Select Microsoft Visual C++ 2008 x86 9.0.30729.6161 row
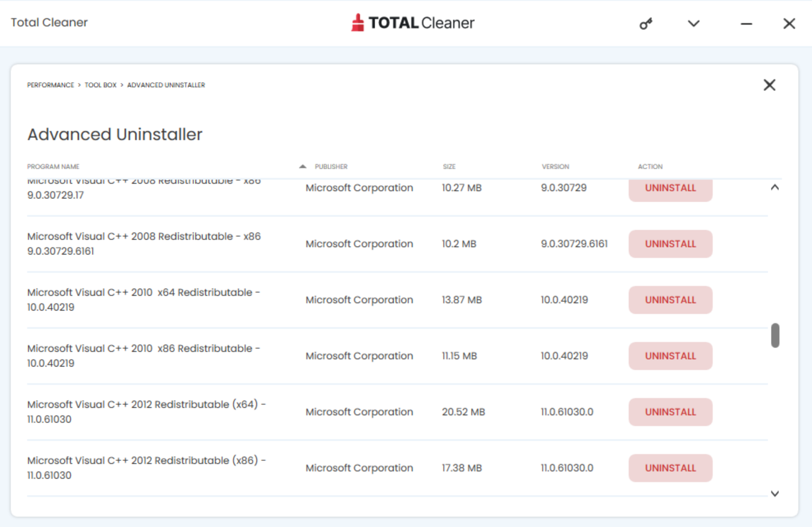Image resolution: width=812 pixels, height=527 pixels. [397, 244]
